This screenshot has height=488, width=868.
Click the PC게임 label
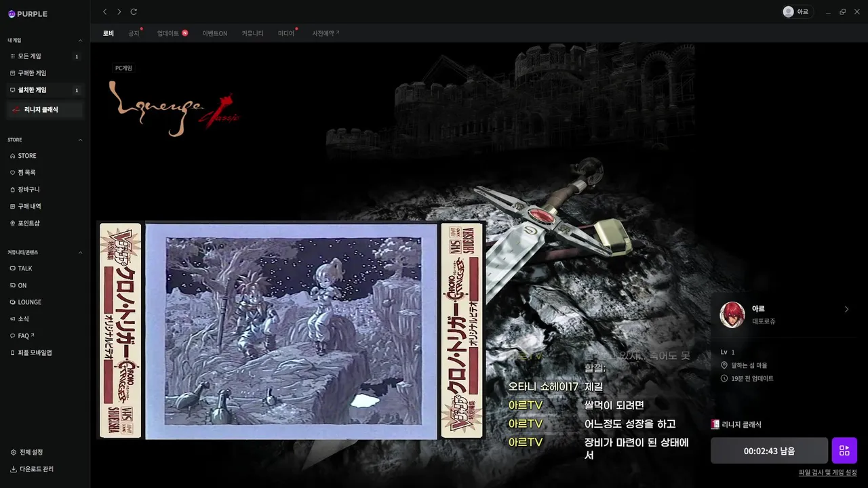123,68
